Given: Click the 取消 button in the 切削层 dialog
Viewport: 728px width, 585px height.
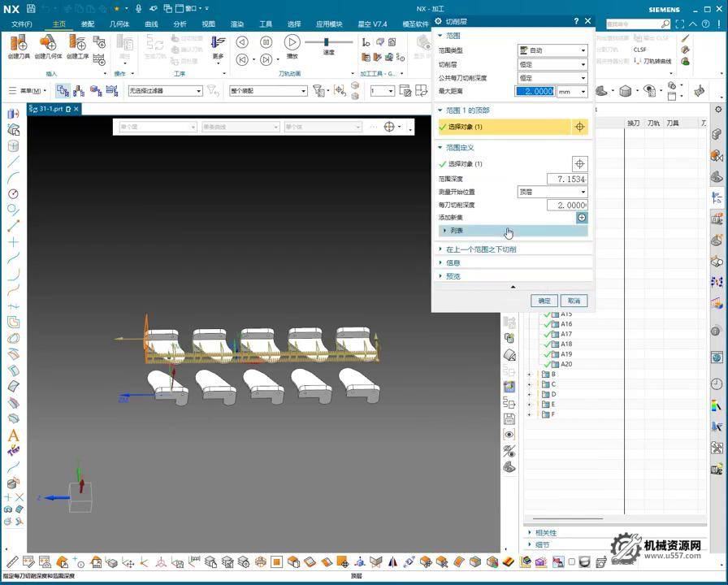Looking at the screenshot, I should point(574,301).
